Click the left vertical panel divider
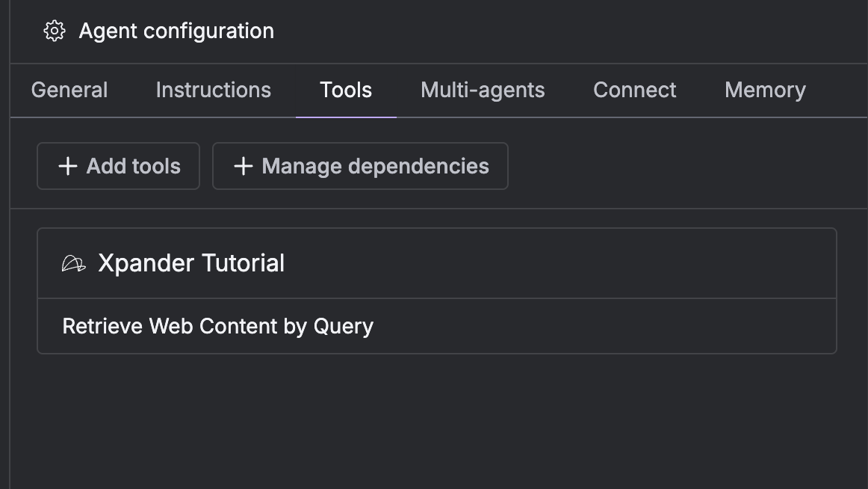Viewport: 868px width, 489px height. coord(10,299)
